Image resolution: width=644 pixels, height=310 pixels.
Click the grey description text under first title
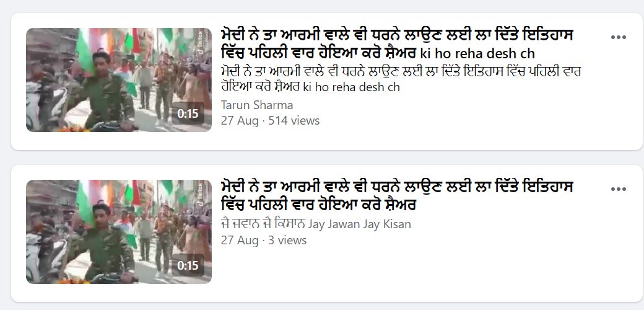pos(401,79)
